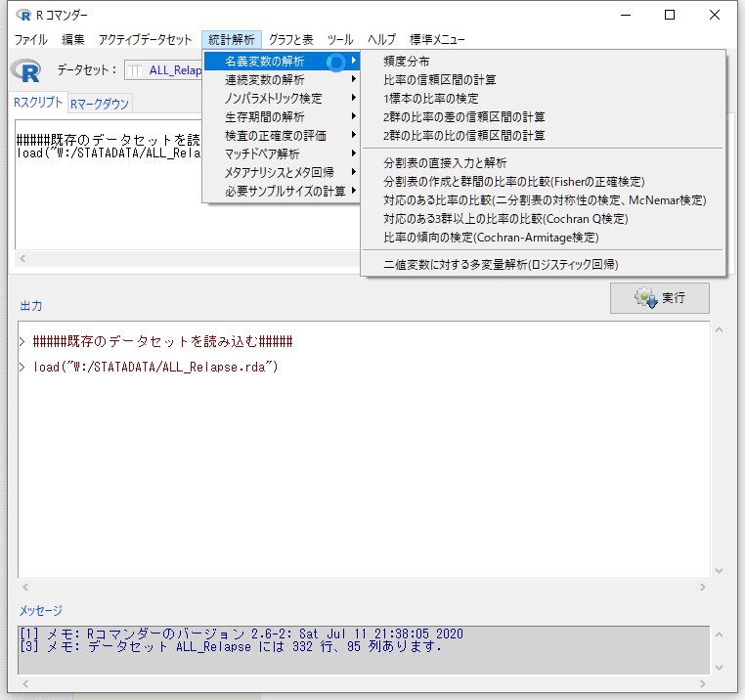This screenshot has height=700, width=745.
Task: Open the グラフと表 menu
Action: [290, 39]
